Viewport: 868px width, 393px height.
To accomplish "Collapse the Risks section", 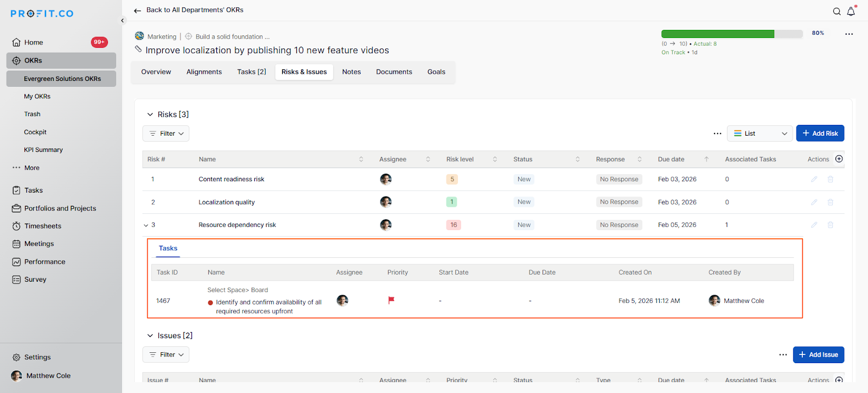I will click(x=150, y=115).
